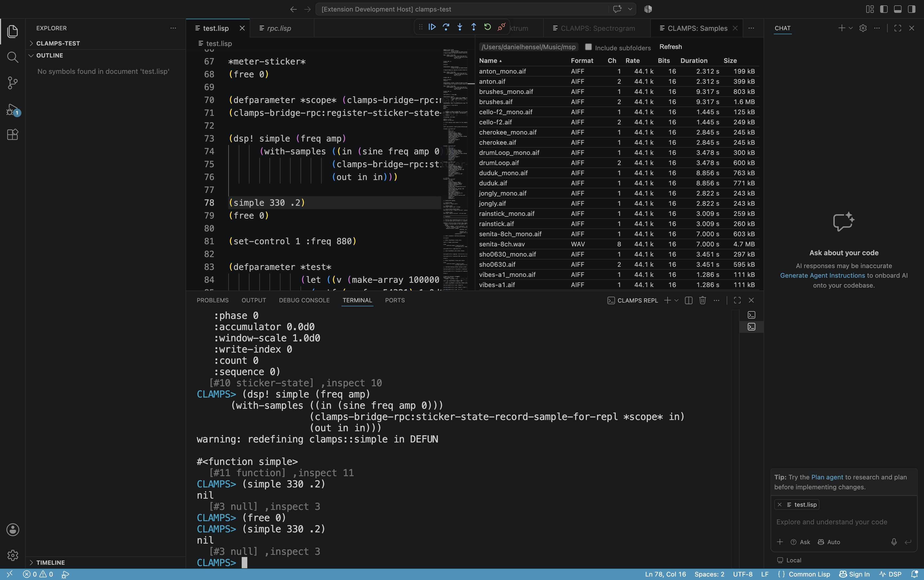Customize layout icon in title bar
This screenshot has height=580, width=924.
coord(870,9)
